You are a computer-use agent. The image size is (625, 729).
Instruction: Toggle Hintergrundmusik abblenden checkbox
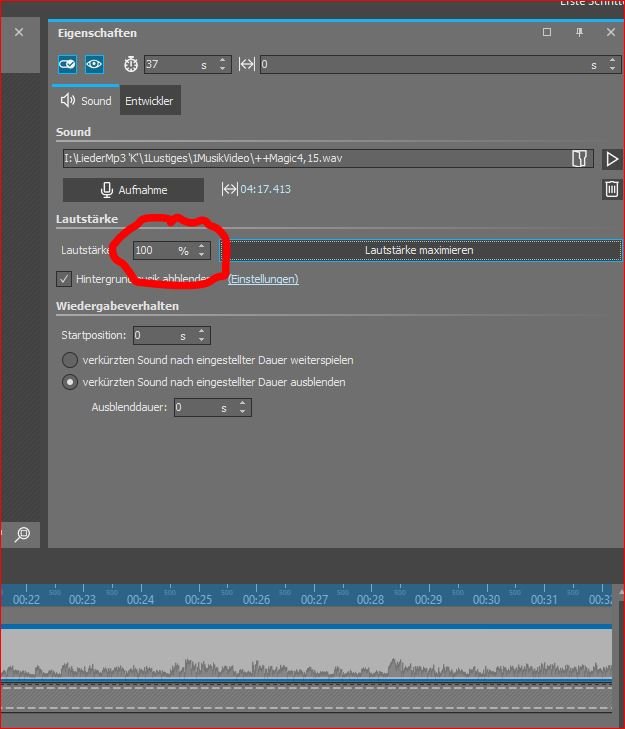coord(65,279)
